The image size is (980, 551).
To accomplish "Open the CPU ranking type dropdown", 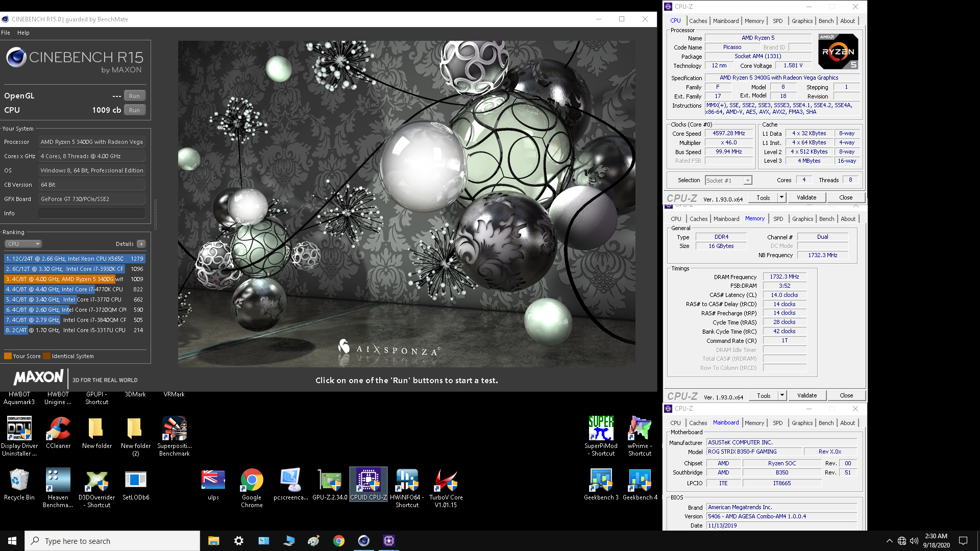I will [x=23, y=244].
